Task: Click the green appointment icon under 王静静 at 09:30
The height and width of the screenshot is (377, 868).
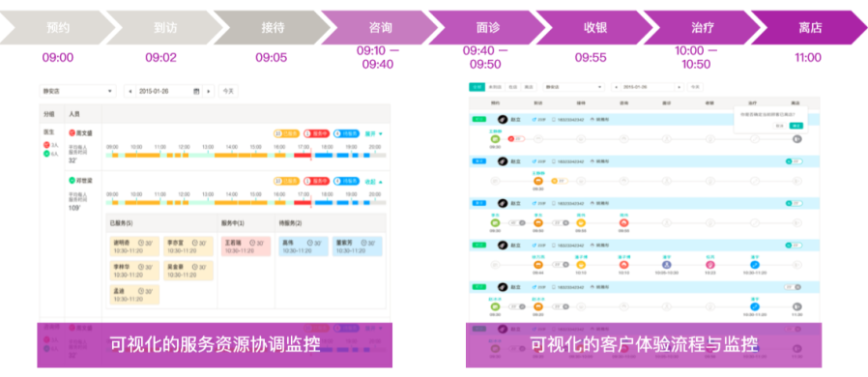Action: click(495, 139)
